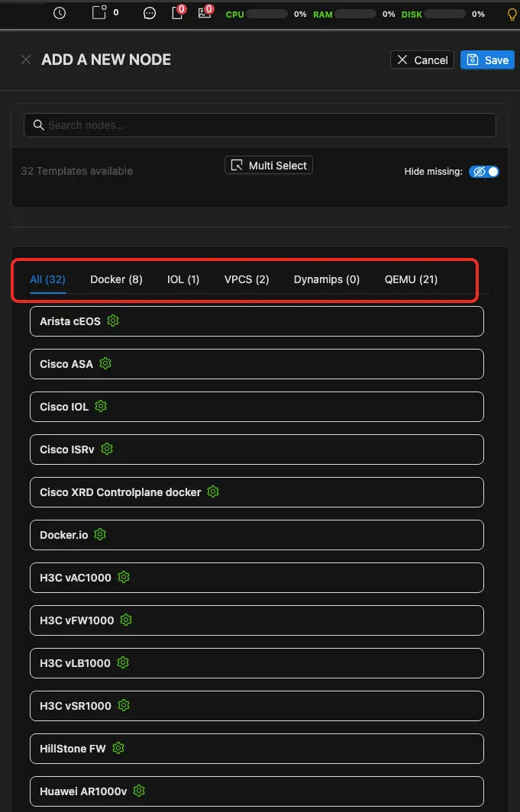The height and width of the screenshot is (812, 520).
Task: Click the '32 Templates available' text
Action: 76,171
